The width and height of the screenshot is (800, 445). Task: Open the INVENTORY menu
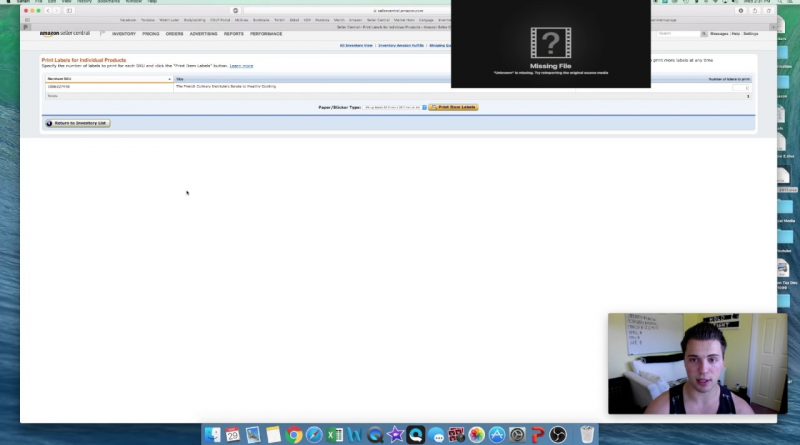coord(123,34)
